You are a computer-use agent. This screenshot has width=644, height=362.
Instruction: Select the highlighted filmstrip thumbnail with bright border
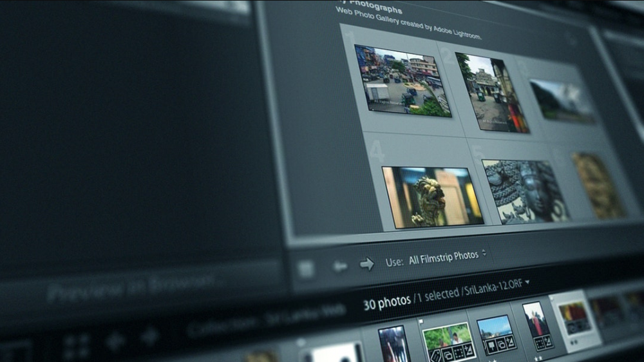pyautogui.click(x=575, y=321)
